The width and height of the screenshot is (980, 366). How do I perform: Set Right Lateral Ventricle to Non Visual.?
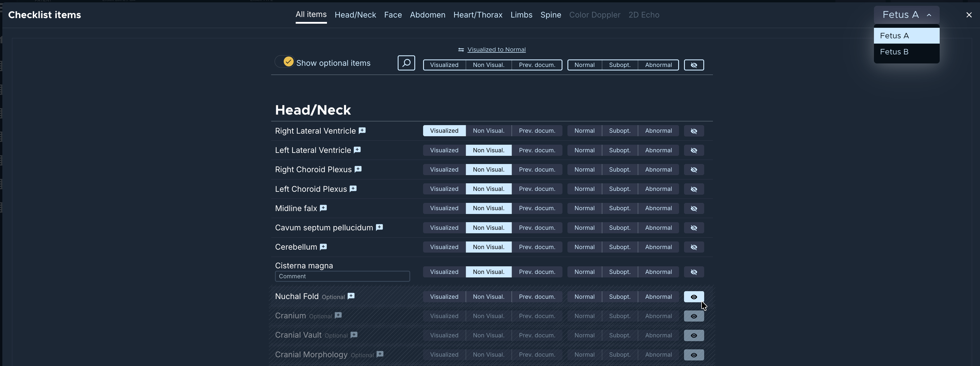pyautogui.click(x=489, y=131)
